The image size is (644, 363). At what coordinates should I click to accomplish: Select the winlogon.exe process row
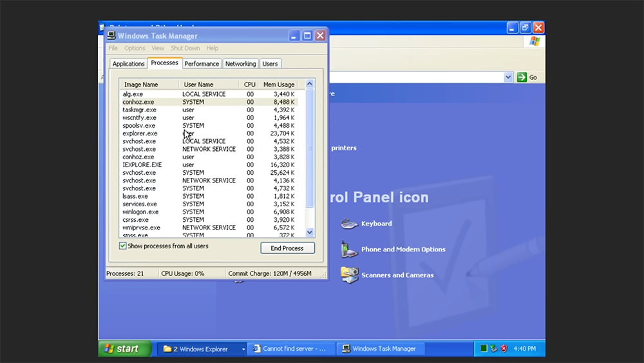coord(209,211)
